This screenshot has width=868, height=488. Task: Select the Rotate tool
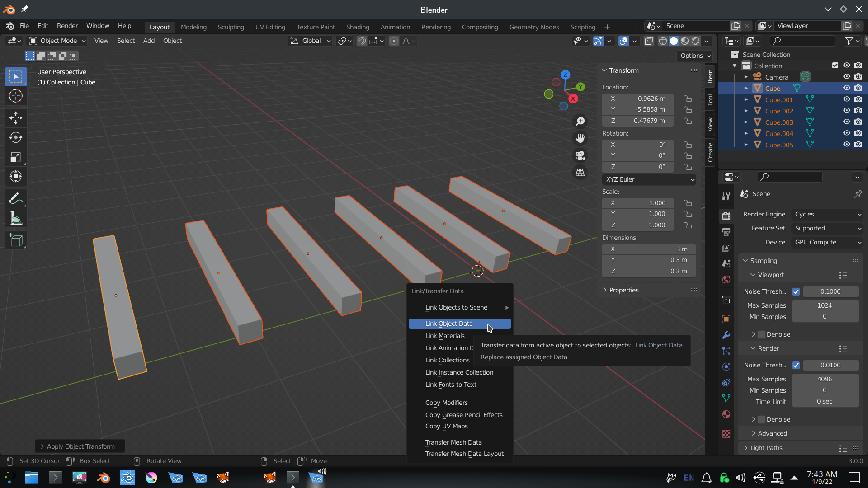(x=16, y=137)
